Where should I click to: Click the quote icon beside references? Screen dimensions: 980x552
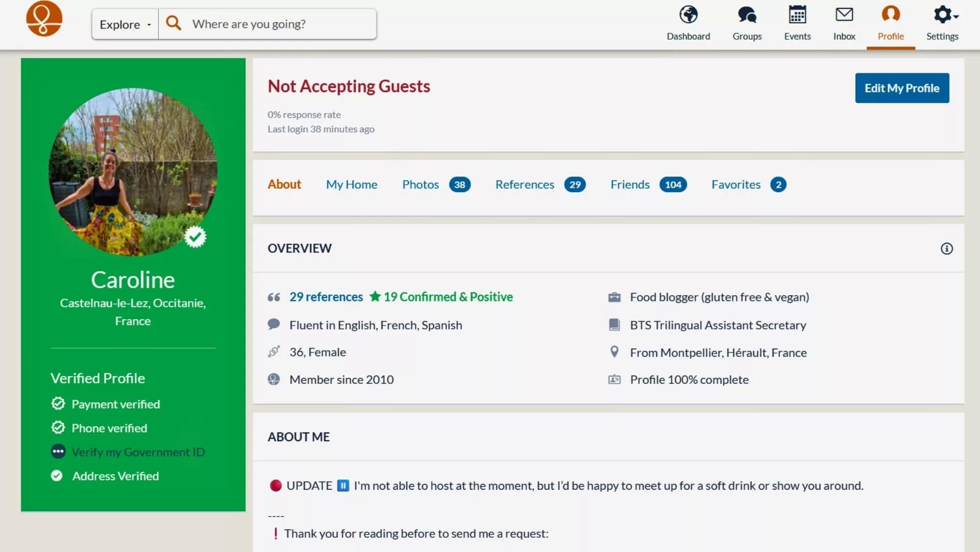tap(274, 297)
